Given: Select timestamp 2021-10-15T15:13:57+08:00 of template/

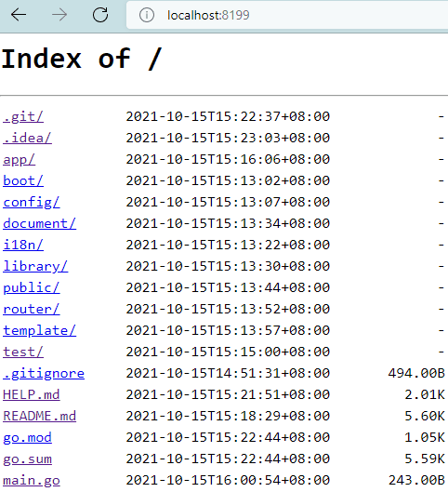Looking at the screenshot, I should coord(228,331).
